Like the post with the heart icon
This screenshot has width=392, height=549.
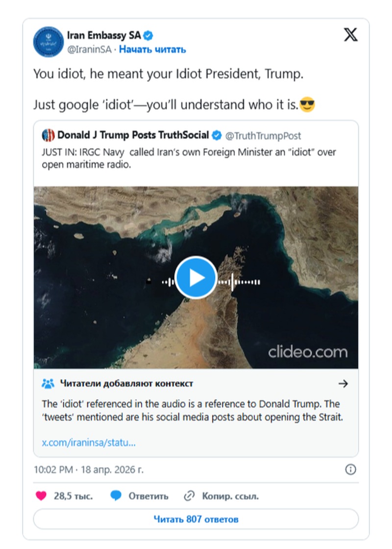coord(41,496)
